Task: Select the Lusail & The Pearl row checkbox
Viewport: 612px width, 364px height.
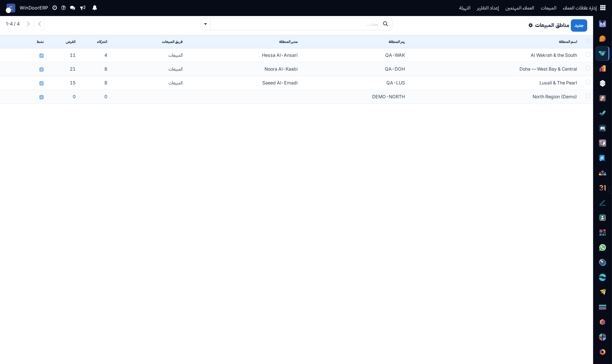Action: click(588, 82)
